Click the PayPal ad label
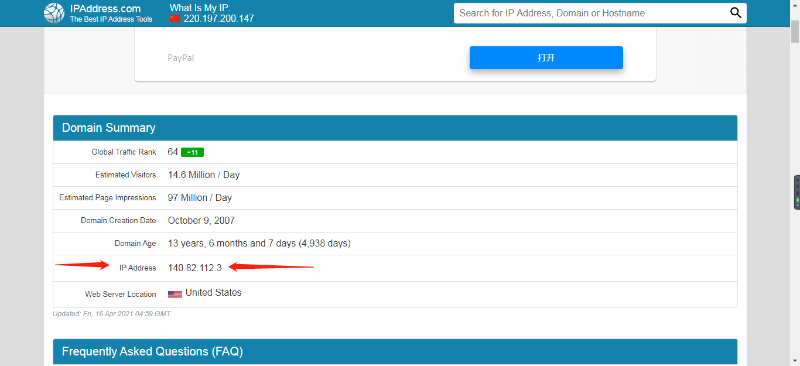This screenshot has height=366, width=800. pos(181,58)
